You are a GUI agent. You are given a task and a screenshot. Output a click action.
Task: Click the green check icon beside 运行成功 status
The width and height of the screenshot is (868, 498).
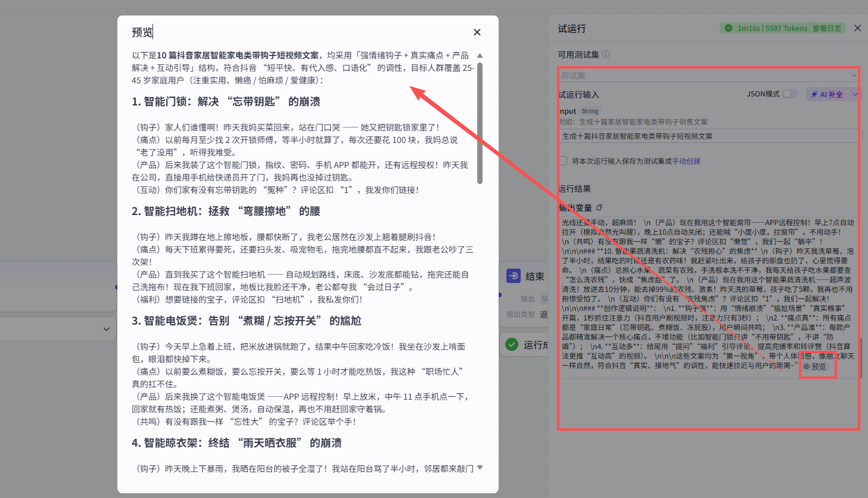coord(512,344)
